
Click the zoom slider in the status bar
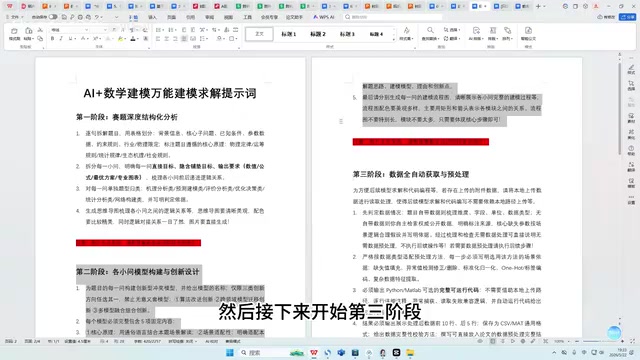pyautogui.click(x=600, y=341)
